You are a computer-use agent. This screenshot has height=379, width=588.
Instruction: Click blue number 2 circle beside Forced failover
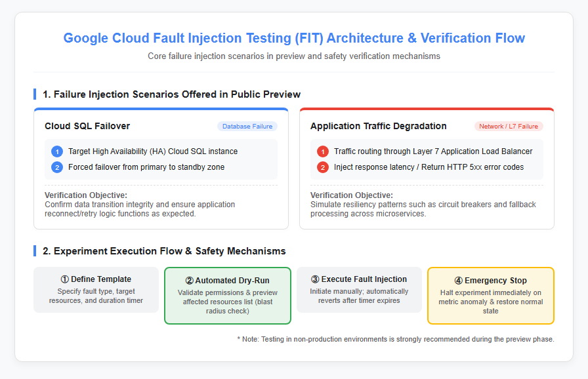[x=57, y=167]
